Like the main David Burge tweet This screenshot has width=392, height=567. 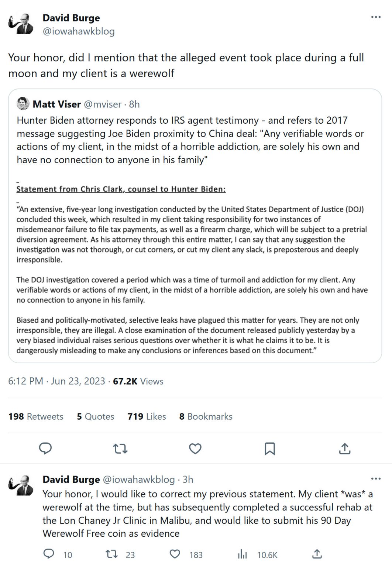pyautogui.click(x=195, y=449)
